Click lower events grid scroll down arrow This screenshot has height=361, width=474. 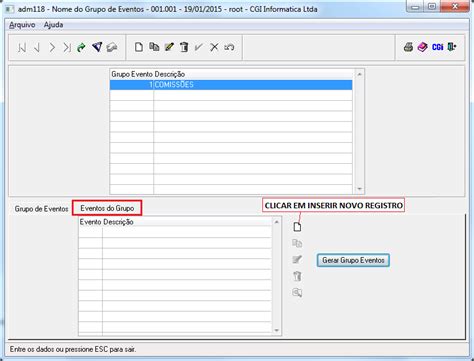[x=276, y=330]
